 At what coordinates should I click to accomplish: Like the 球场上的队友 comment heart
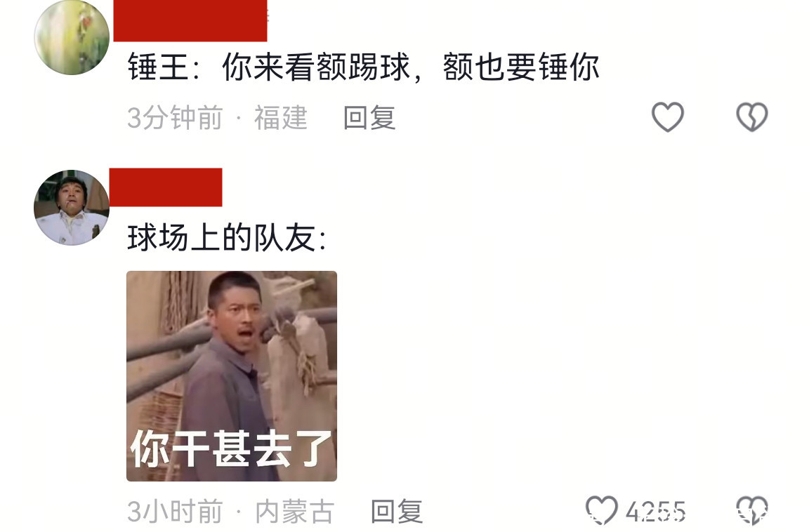point(602,510)
